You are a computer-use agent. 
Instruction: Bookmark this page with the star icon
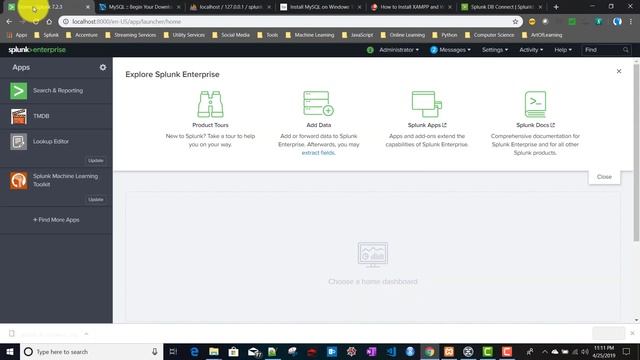pos(515,22)
